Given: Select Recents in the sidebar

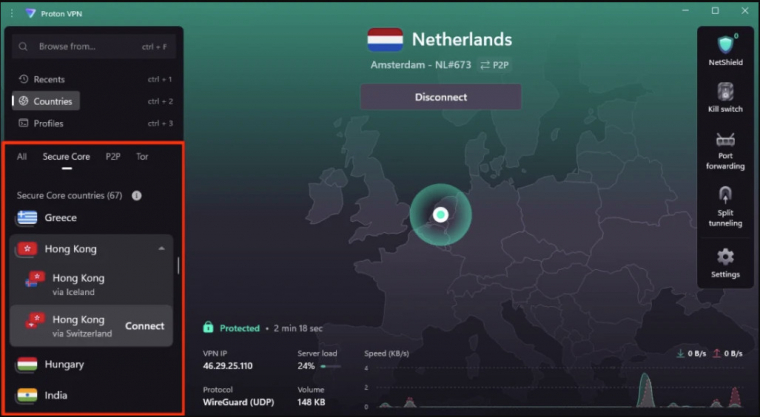Looking at the screenshot, I should [x=48, y=79].
